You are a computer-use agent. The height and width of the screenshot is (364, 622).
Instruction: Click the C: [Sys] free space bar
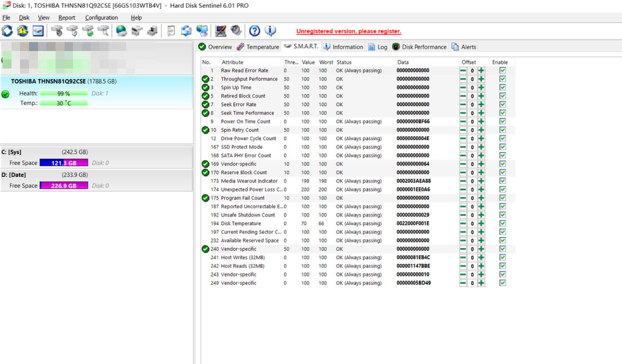[64, 163]
